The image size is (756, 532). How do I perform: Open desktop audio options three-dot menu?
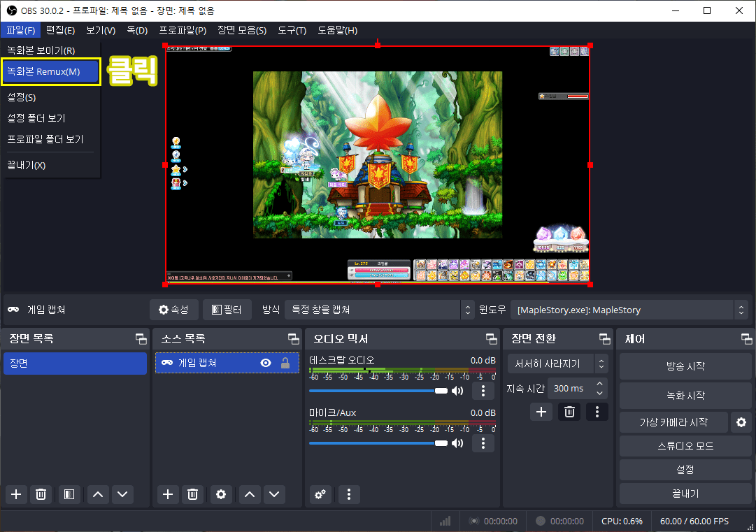click(x=483, y=391)
